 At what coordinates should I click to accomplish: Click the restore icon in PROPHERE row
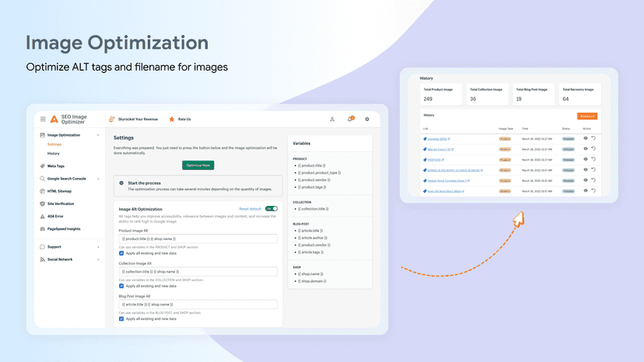pos(593,159)
